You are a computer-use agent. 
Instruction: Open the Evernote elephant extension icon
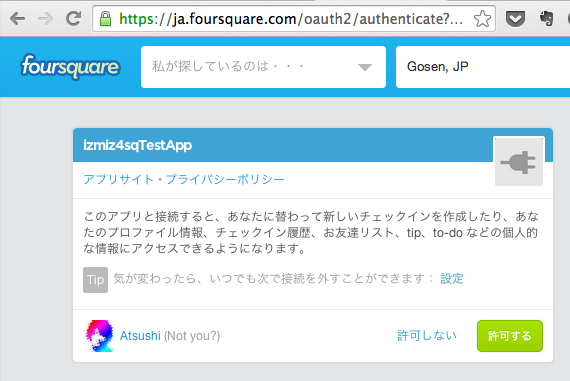tap(546, 19)
